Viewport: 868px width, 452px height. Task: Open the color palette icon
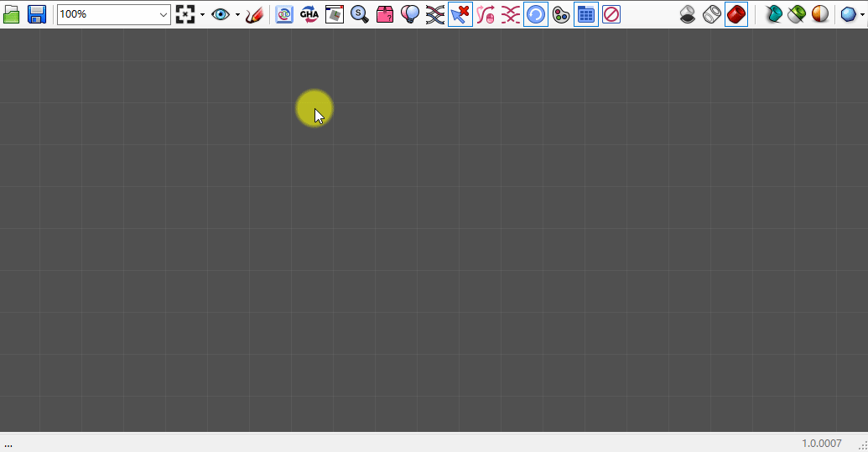(561, 14)
